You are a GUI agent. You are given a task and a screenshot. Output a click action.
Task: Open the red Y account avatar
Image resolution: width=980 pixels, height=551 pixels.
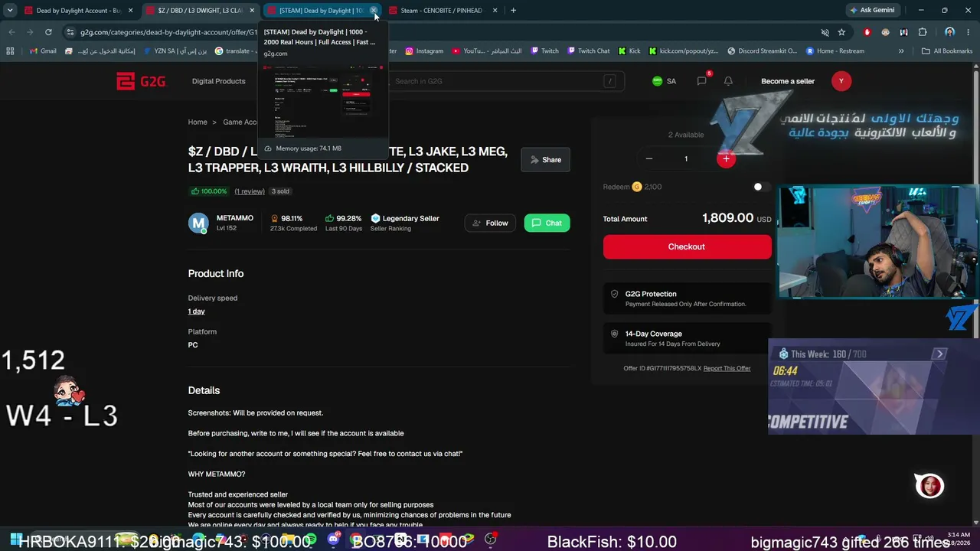[x=841, y=81]
